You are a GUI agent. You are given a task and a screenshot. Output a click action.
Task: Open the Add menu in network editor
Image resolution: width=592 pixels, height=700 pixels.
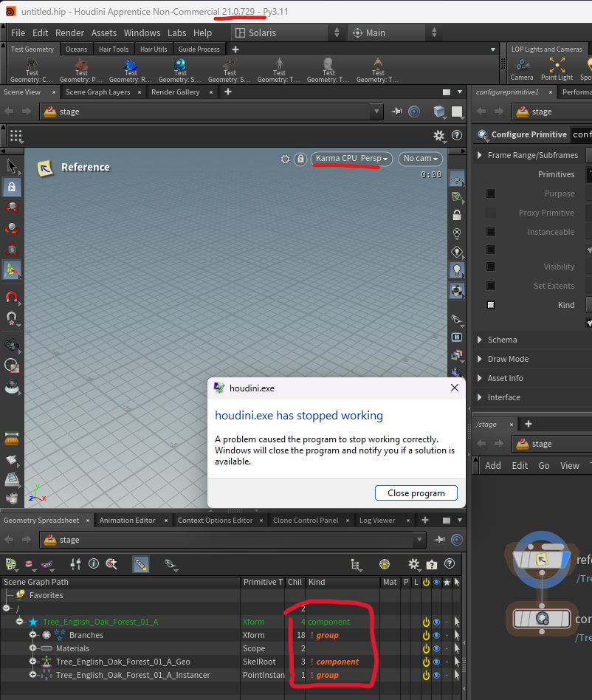pyautogui.click(x=492, y=466)
